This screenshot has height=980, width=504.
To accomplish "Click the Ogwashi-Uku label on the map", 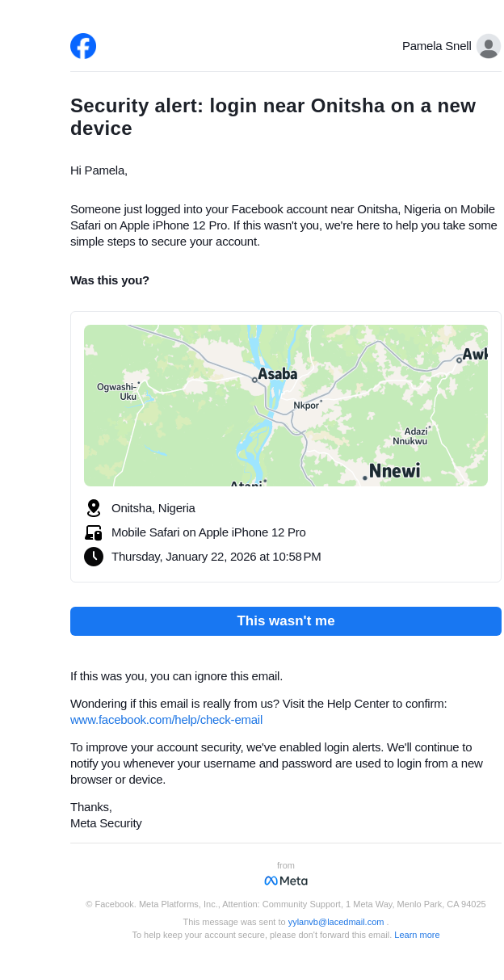I will coord(118,392).
